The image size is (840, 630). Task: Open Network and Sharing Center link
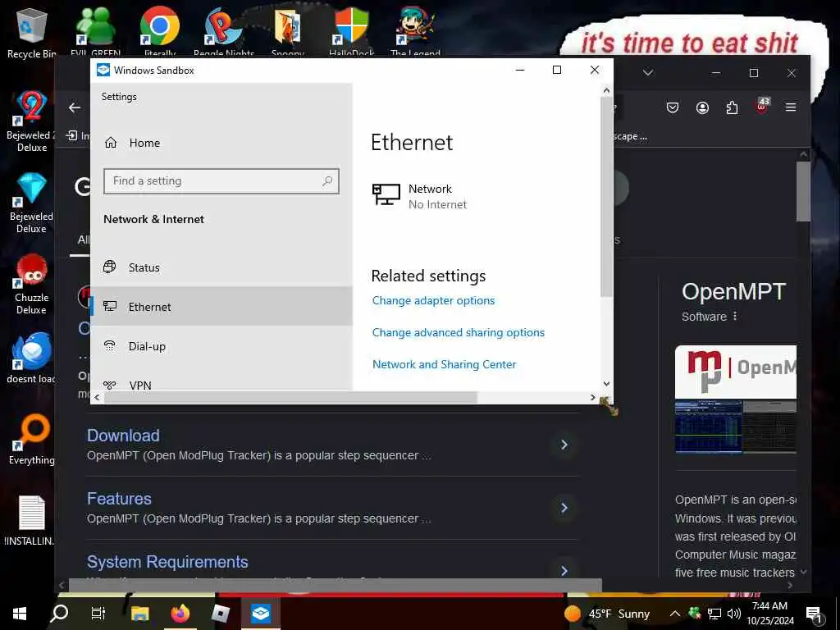(444, 364)
